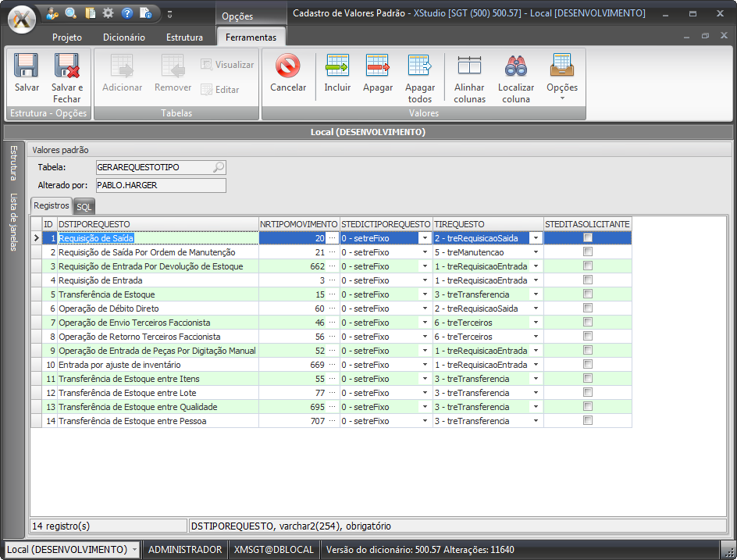
Task: Open NRTIPOMOVIMENTO ellipsis for Requisição de Saída row
Action: pos(333,238)
